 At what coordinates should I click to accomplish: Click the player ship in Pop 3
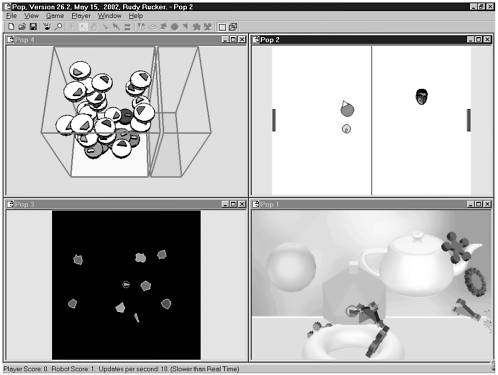coord(126,284)
